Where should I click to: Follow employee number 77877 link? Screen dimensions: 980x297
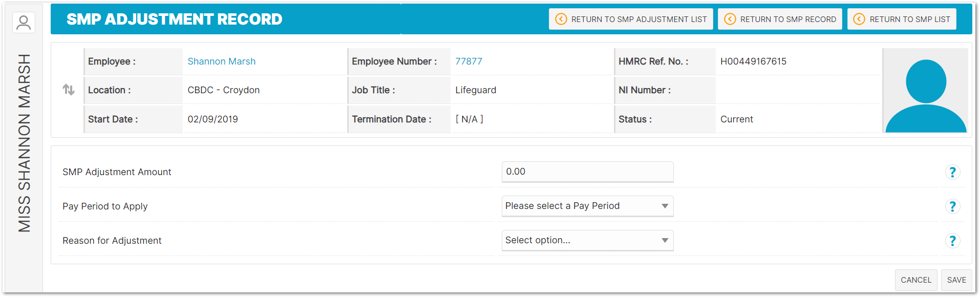click(468, 61)
